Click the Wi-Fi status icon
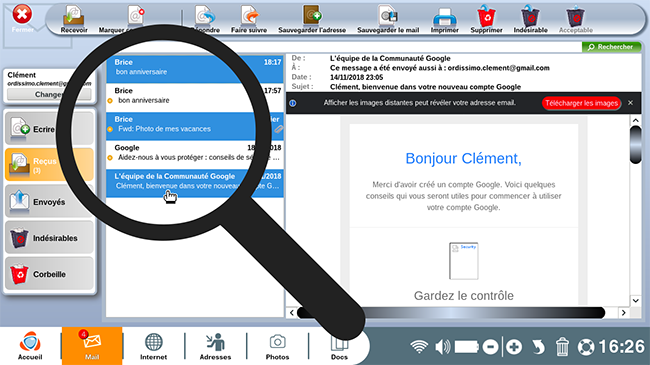 click(x=419, y=347)
